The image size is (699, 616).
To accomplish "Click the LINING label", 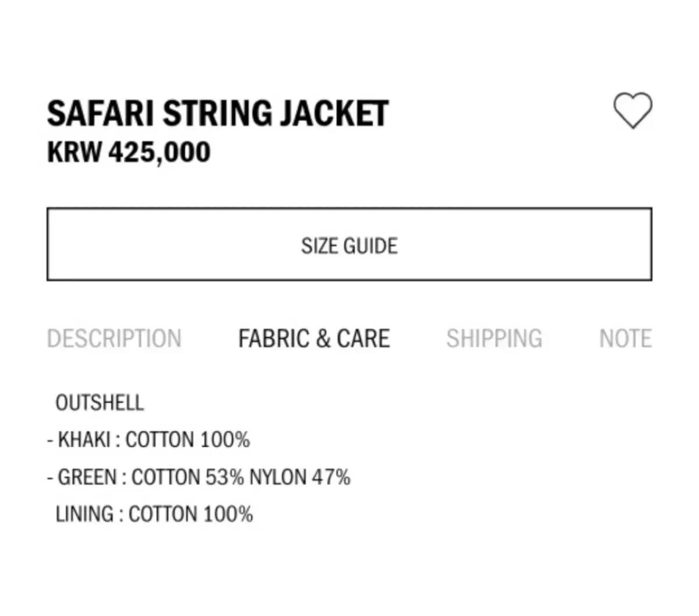I will 85,515.
